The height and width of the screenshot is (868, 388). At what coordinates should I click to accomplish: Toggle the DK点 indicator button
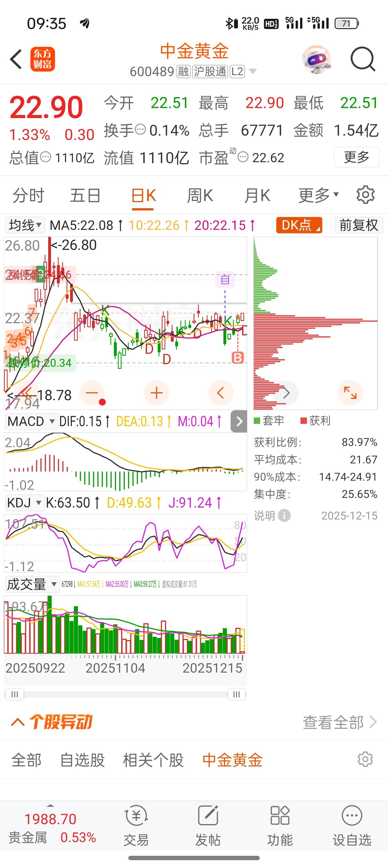click(299, 225)
